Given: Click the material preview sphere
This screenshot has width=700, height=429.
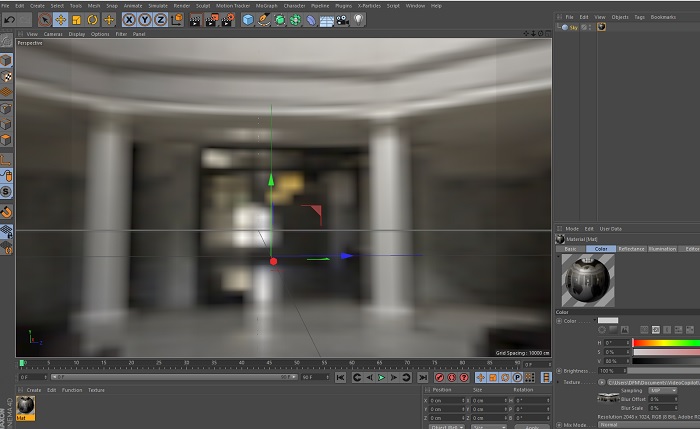Looking at the screenshot, I should 588,280.
